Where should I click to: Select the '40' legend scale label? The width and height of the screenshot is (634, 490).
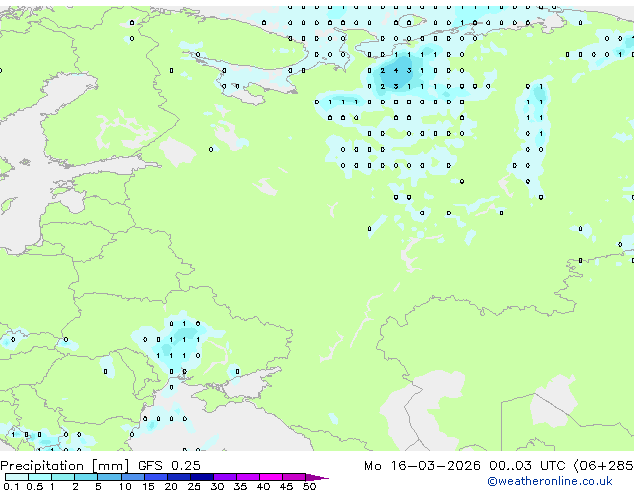pyautogui.click(x=263, y=486)
